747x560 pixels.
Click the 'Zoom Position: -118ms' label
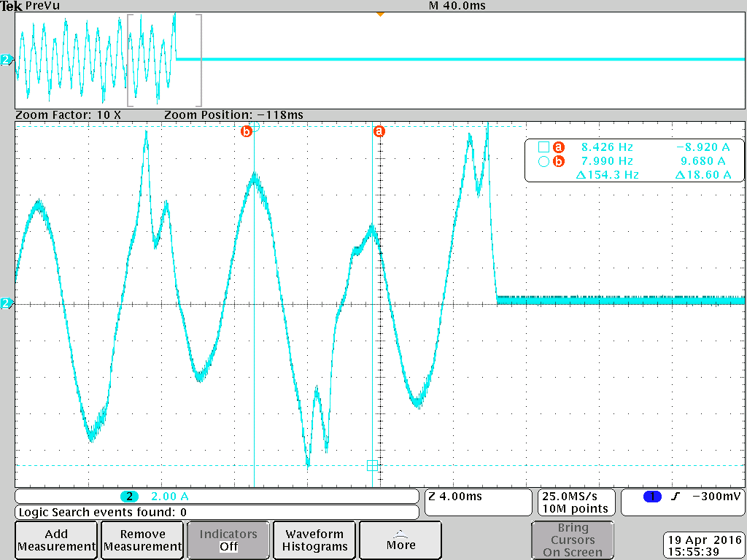point(233,114)
